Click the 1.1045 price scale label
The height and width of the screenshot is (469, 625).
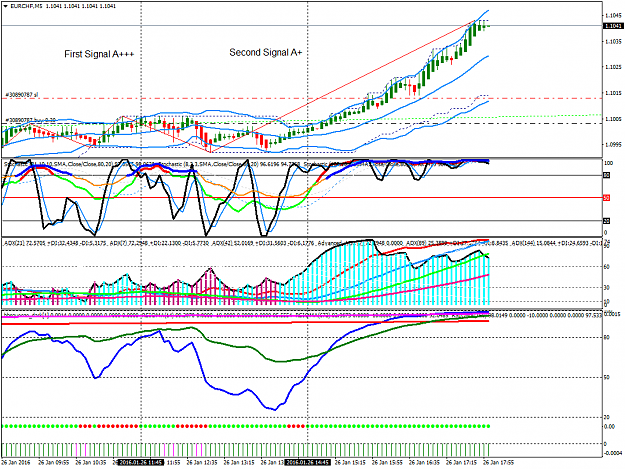click(613, 16)
